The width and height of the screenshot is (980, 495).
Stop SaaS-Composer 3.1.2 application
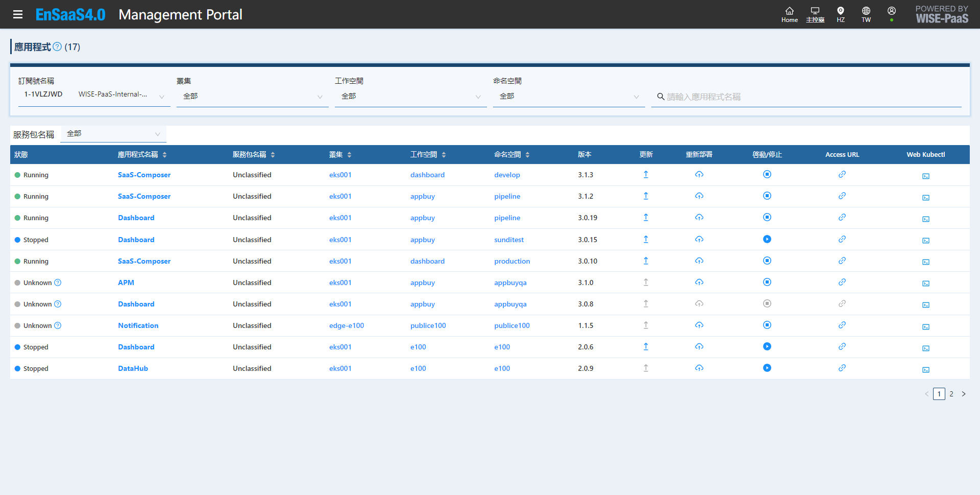767,196
